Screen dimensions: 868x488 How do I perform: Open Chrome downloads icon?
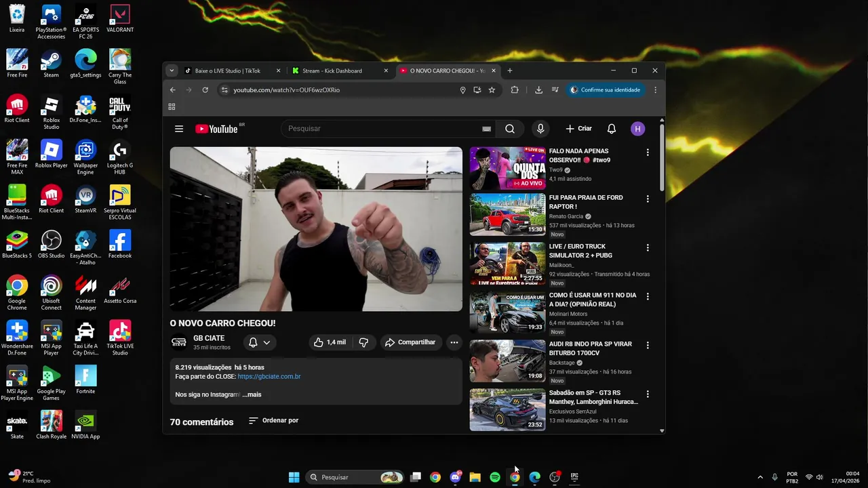(x=538, y=89)
